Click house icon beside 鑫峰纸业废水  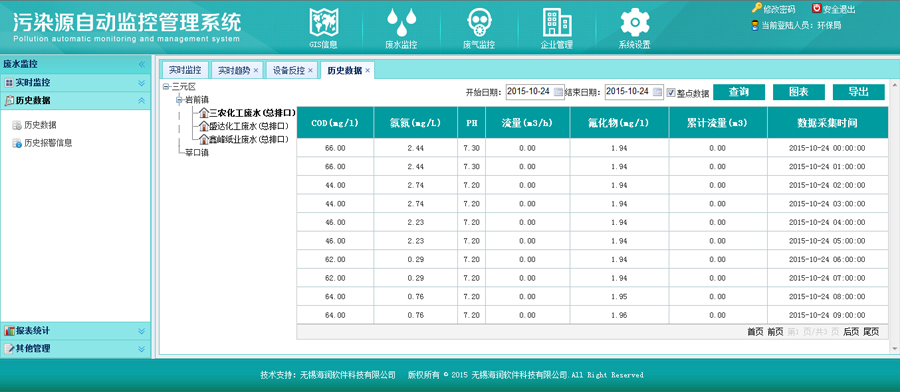pyautogui.click(x=203, y=139)
